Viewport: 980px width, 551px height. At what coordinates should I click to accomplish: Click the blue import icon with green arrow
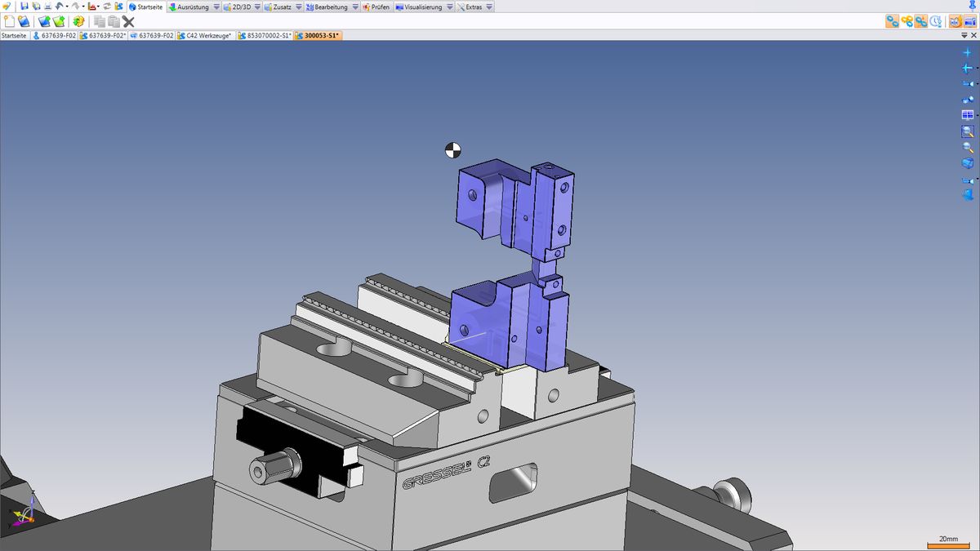click(44, 21)
